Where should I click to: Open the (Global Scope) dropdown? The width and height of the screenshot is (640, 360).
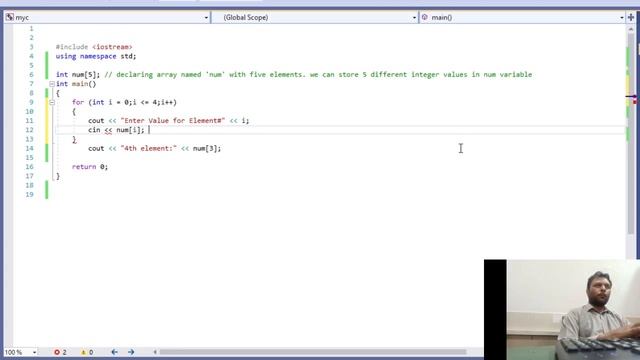point(414,18)
